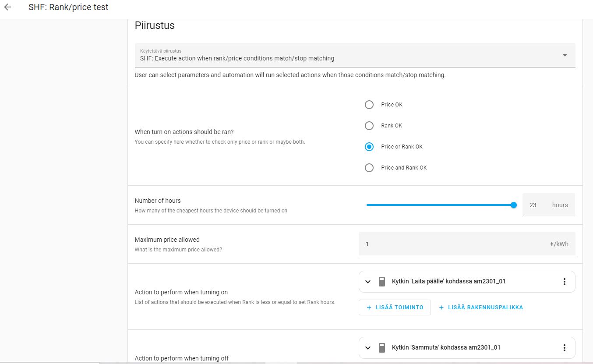Click device icon of 'Sammuta' action
Screen dimensions: 593x364
point(382,348)
